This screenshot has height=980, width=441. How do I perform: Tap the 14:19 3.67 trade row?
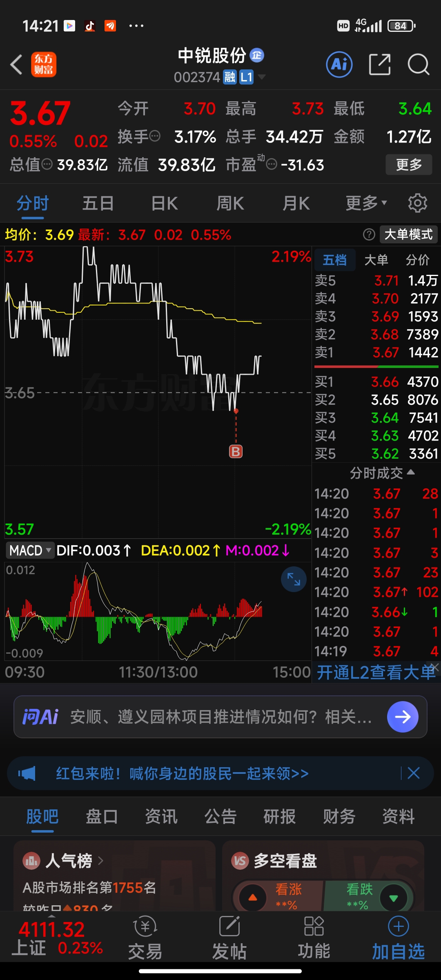pos(376,651)
